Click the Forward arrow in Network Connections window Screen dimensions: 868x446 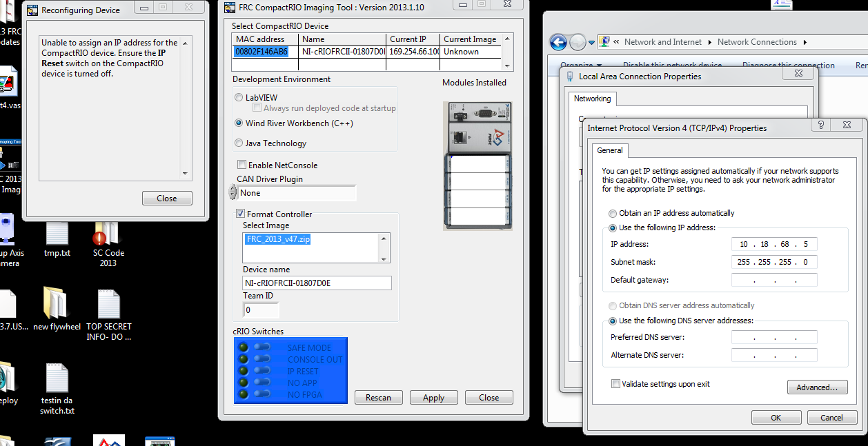(578, 42)
